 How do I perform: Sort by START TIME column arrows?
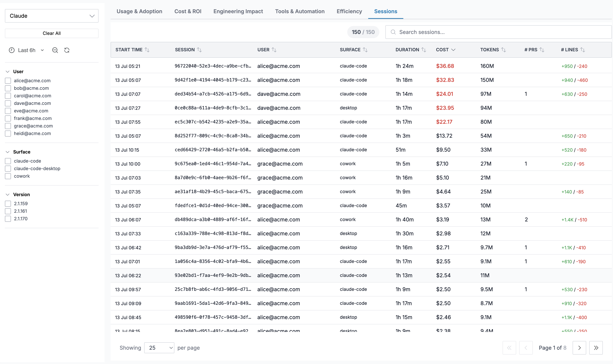(147, 50)
